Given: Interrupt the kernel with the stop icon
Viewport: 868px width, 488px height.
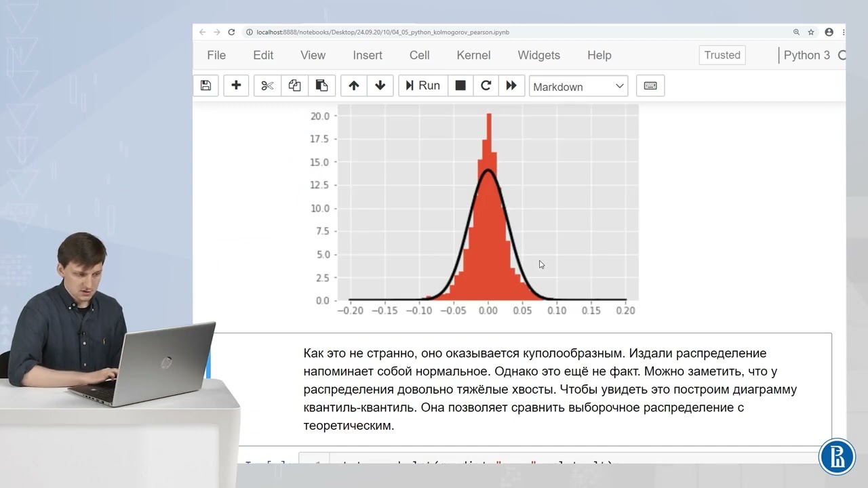Looking at the screenshot, I should (460, 85).
